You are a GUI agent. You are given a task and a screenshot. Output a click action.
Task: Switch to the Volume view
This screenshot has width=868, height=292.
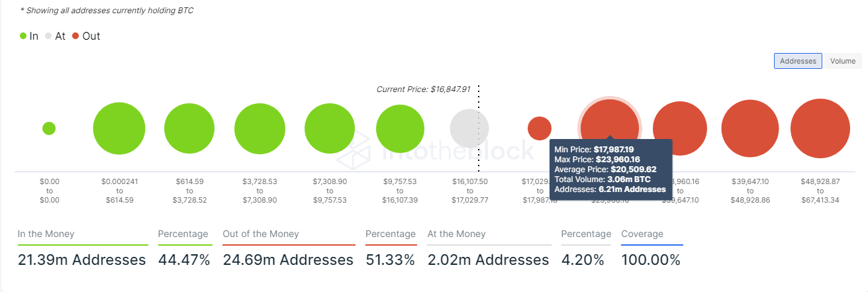point(843,61)
